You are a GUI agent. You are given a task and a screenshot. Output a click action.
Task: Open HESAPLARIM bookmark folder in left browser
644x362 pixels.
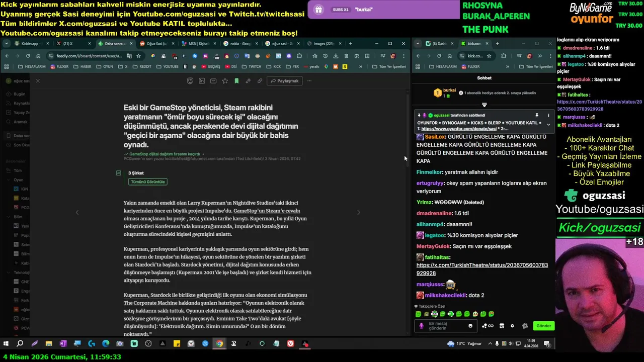tap(32, 66)
